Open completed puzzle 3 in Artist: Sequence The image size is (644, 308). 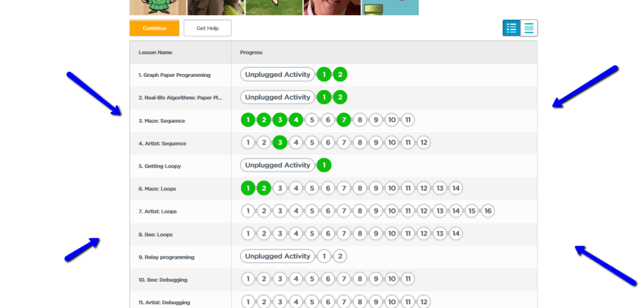(280, 142)
